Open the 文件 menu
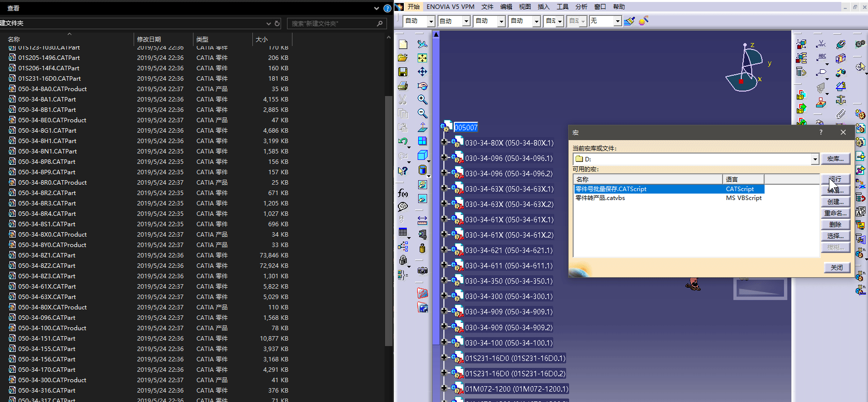Viewport: 868px width, 402px height. click(x=487, y=7)
